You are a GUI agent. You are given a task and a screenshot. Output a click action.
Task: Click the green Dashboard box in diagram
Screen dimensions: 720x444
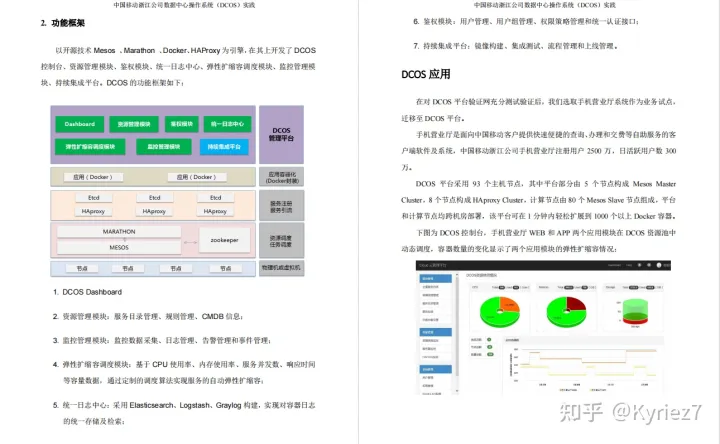tap(79, 124)
